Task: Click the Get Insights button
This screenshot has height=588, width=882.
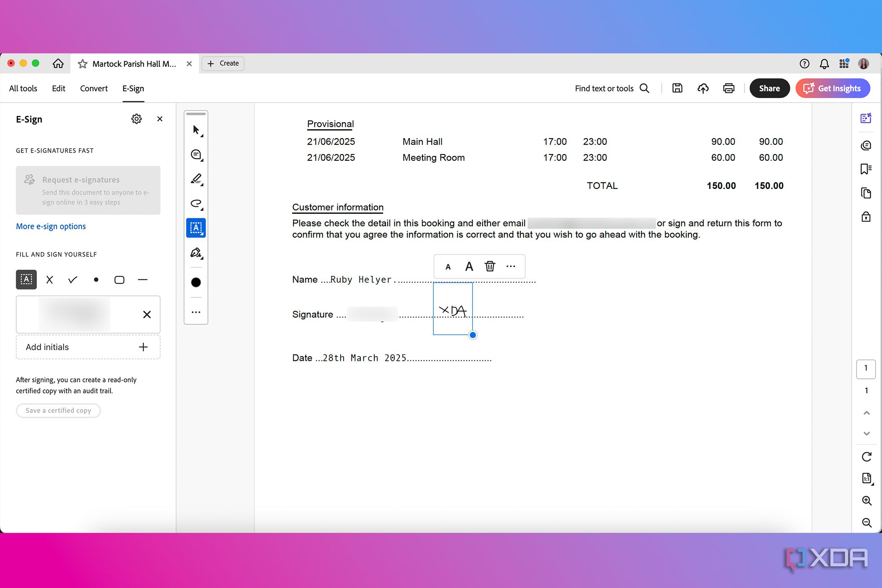Action: coord(832,88)
